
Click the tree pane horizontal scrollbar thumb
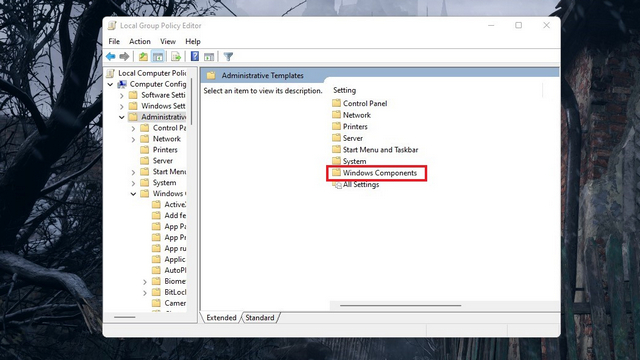124,317
